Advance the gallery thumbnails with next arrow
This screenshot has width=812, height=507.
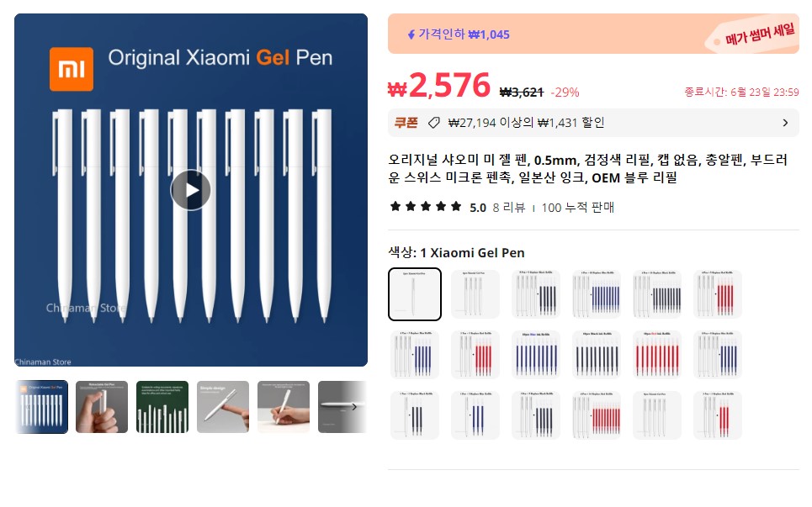[x=354, y=407]
